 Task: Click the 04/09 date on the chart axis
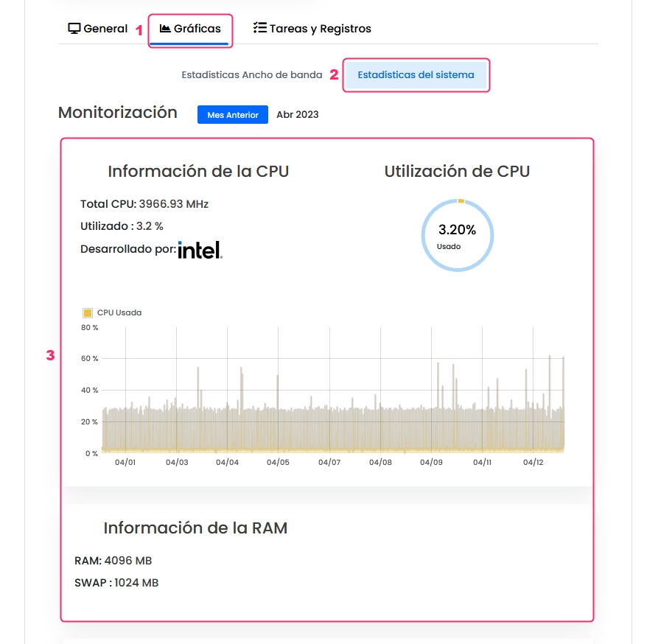(431, 463)
